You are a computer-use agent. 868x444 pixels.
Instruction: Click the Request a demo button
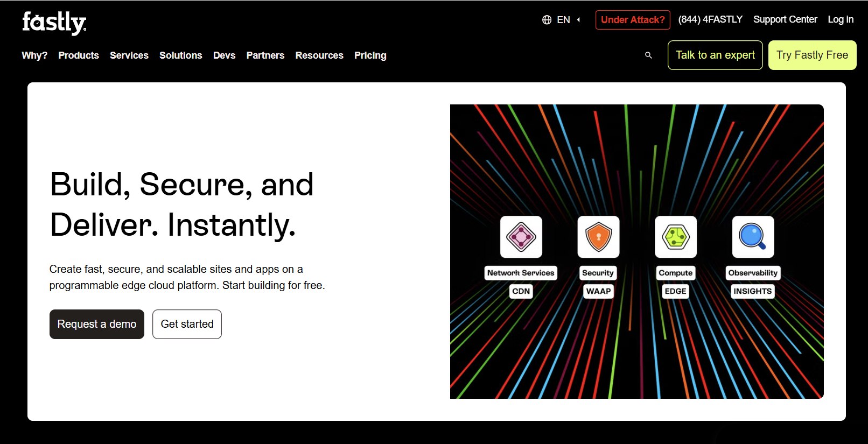(x=97, y=324)
